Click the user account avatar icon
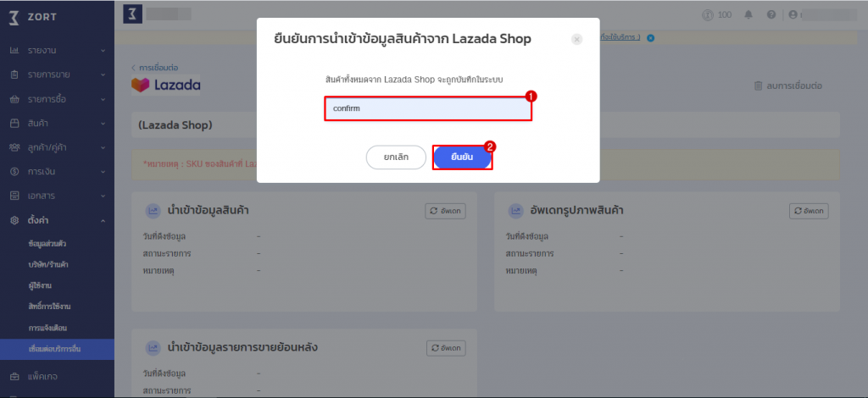The width and height of the screenshot is (868, 398). 793,15
